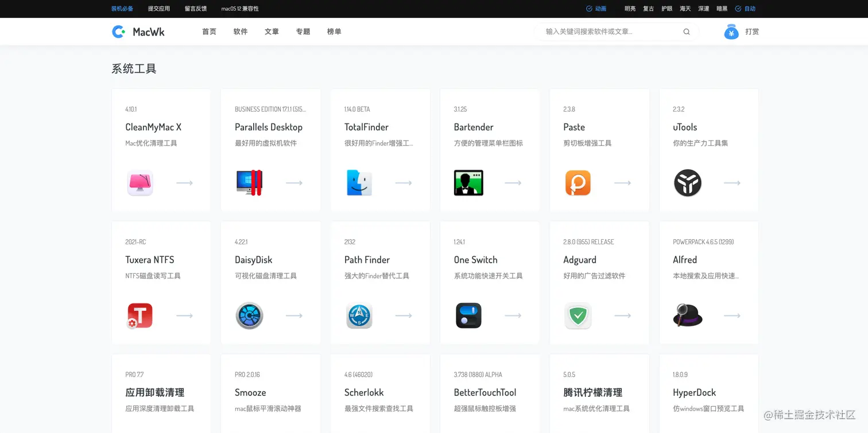Viewport: 868px width, 433px height.
Task: Click the Path Finder title text
Action: pyautogui.click(x=367, y=259)
